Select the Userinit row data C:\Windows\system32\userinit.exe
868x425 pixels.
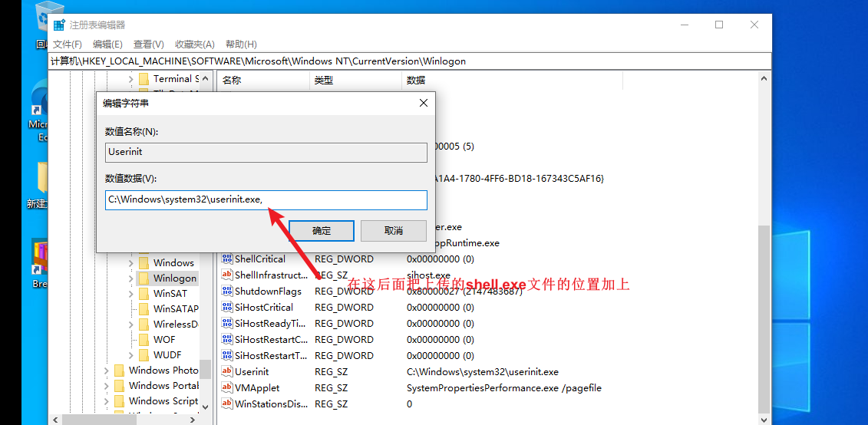tap(483, 371)
